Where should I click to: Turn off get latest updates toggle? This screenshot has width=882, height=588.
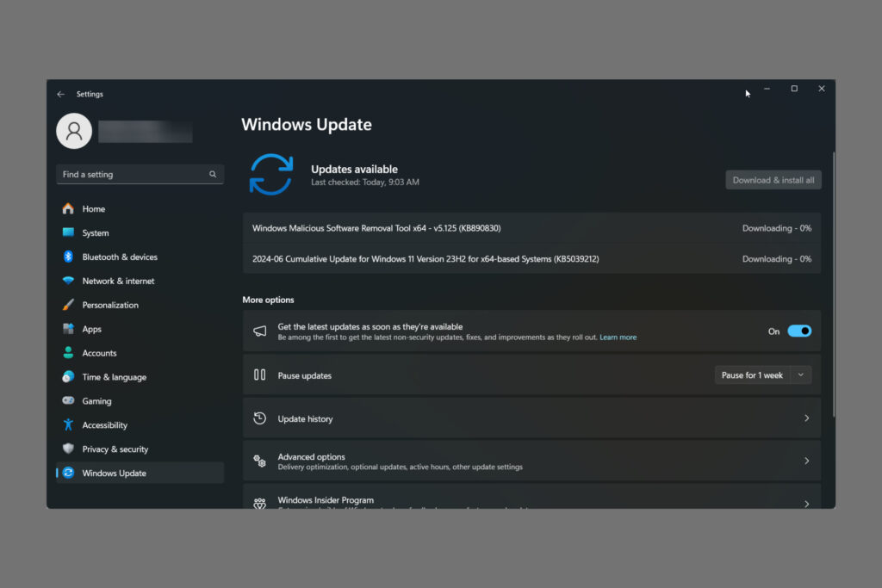click(798, 331)
